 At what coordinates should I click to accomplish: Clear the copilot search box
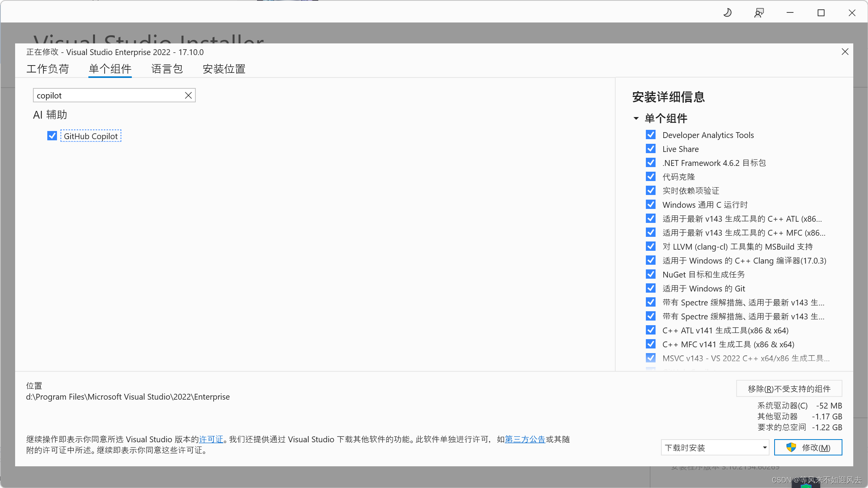tap(188, 95)
